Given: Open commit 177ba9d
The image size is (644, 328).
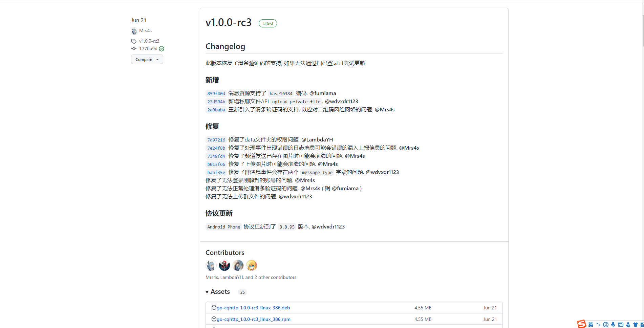Looking at the screenshot, I should point(148,48).
